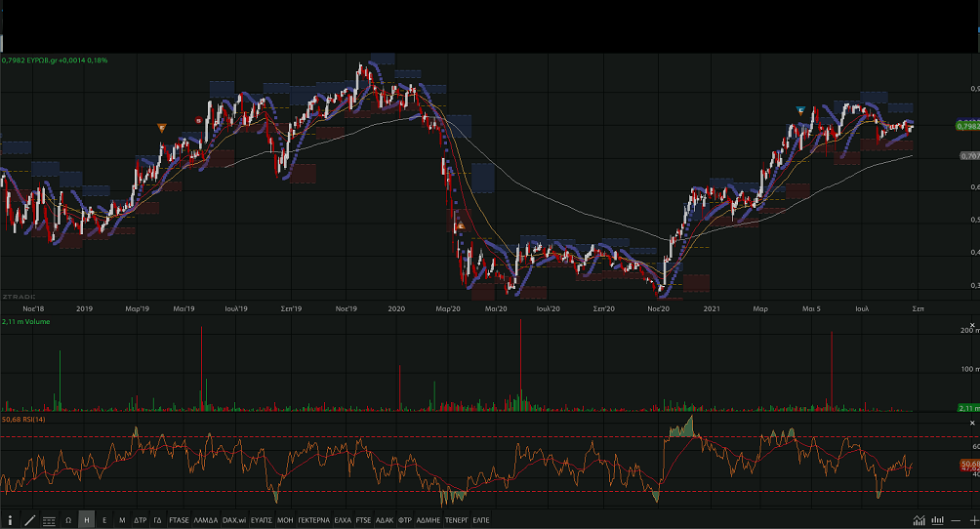Click the orange triangle event marker
The image size is (980, 529).
[162, 128]
